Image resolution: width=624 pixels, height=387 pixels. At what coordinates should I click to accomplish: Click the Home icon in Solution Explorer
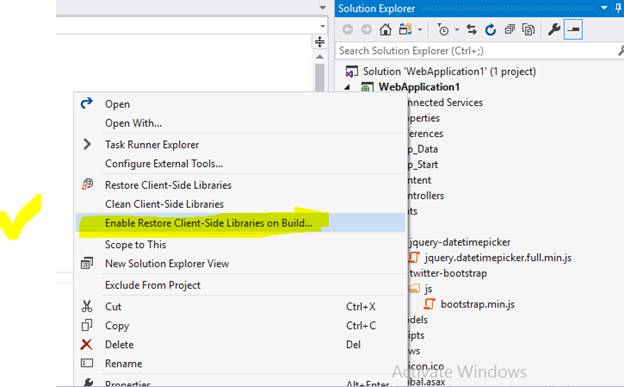(x=385, y=29)
